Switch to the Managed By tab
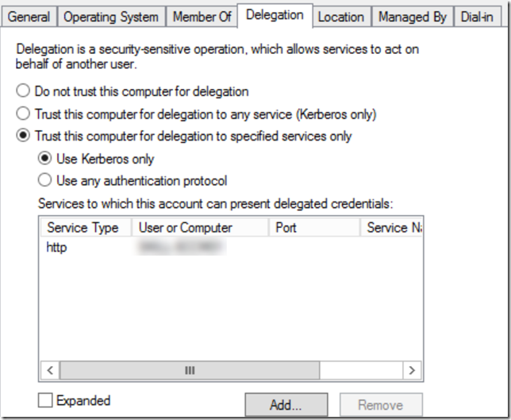The width and height of the screenshot is (511, 420). click(413, 17)
